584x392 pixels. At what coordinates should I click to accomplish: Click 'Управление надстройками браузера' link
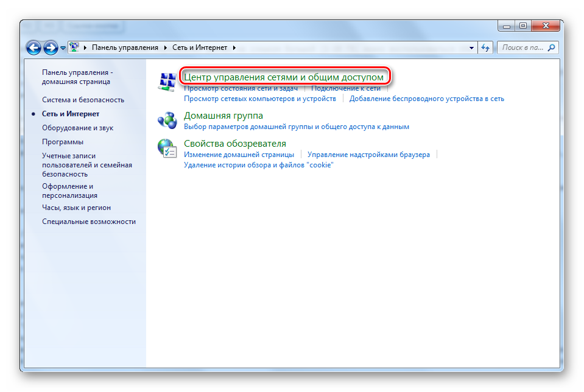click(368, 155)
